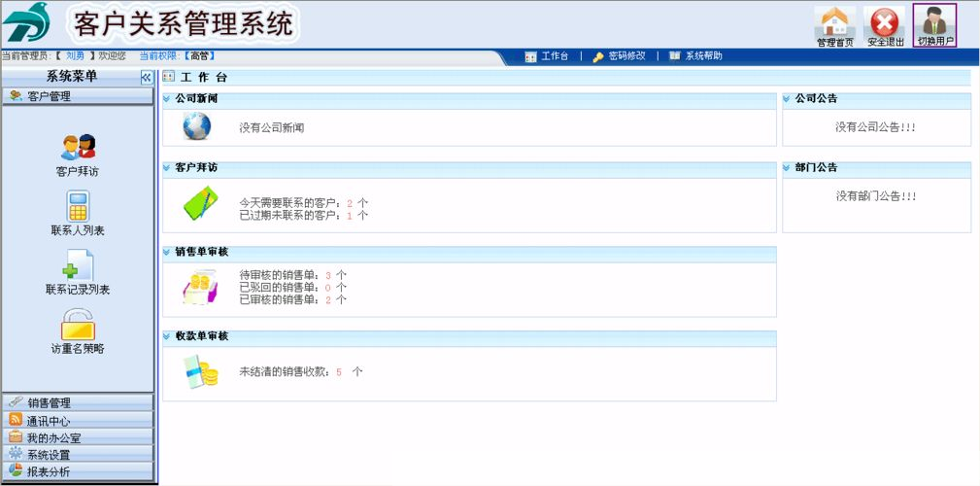The height and width of the screenshot is (486, 980).
Task: Click the money coins icon in 收款单审核
Action: 201,371
